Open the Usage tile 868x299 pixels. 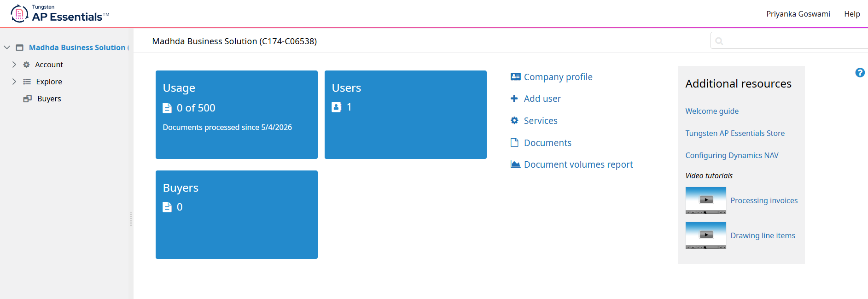click(x=237, y=115)
